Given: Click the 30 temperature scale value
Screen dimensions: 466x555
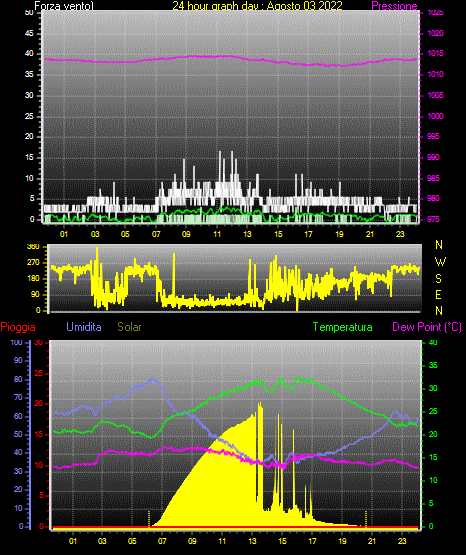Looking at the screenshot, I should click(433, 388).
